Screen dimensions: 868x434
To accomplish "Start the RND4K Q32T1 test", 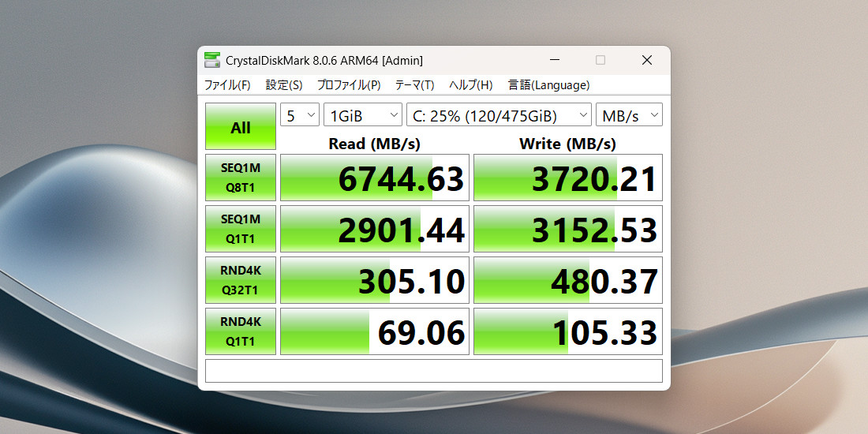I will [x=240, y=279].
